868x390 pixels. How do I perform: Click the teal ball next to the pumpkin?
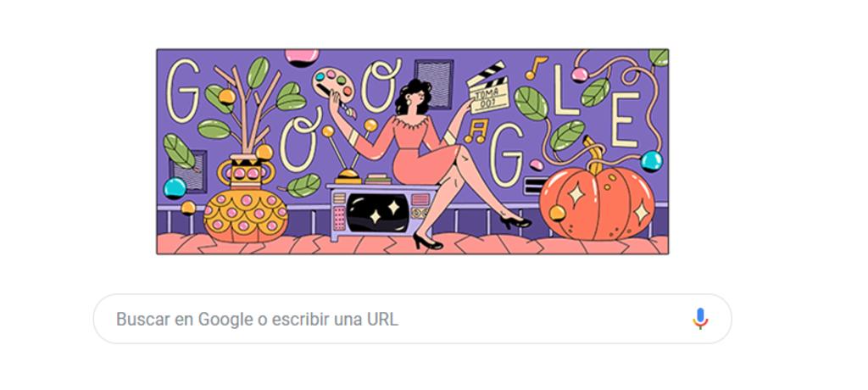(652, 161)
